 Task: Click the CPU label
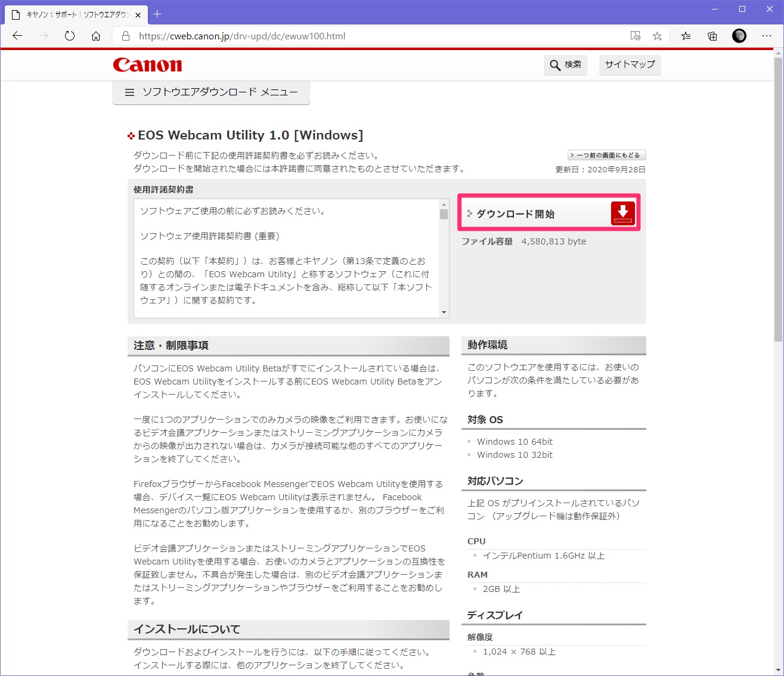[x=476, y=541]
